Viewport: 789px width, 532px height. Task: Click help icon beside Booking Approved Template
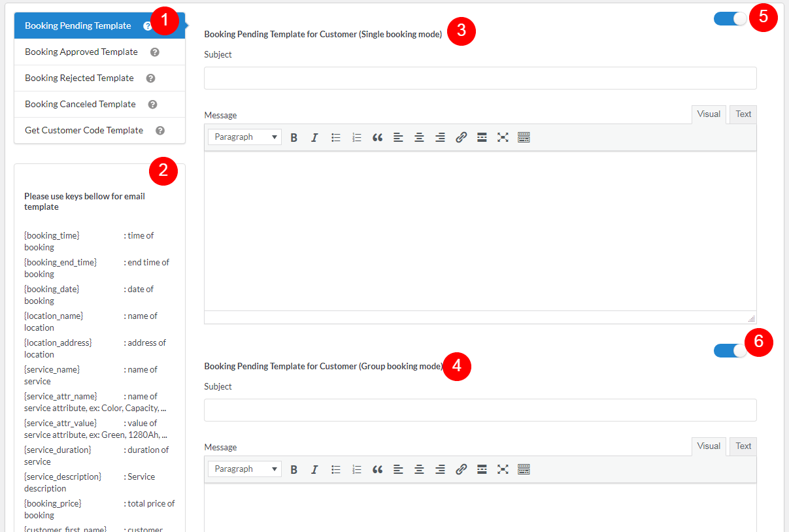point(155,52)
